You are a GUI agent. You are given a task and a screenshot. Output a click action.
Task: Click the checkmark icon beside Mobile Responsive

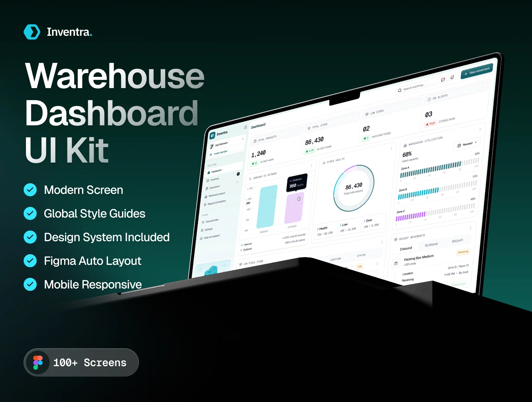coord(30,284)
